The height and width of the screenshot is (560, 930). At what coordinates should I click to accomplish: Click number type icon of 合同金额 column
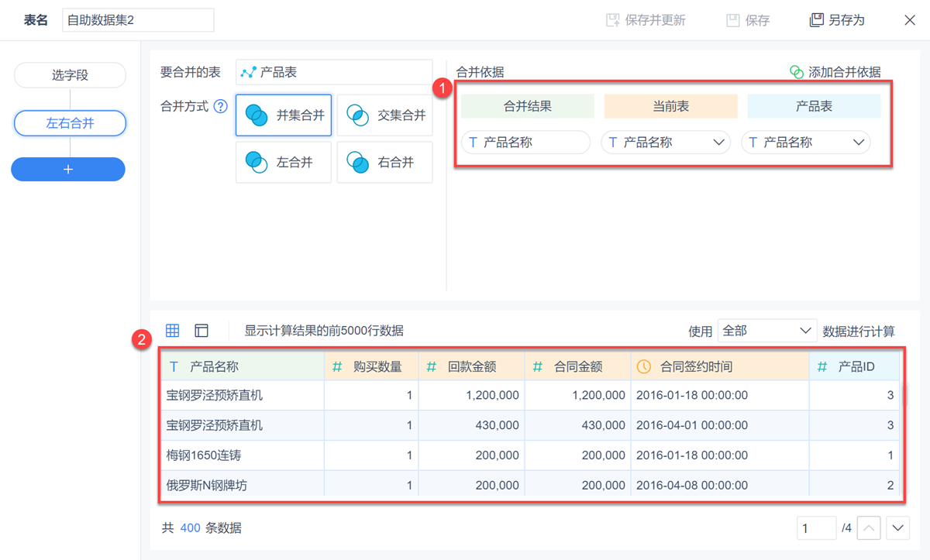point(538,367)
